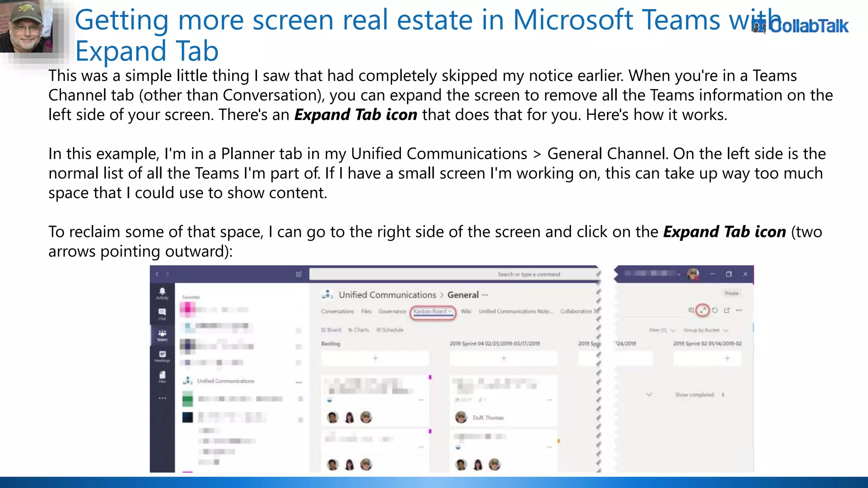Open the tab more options ellipsis

[739, 310]
